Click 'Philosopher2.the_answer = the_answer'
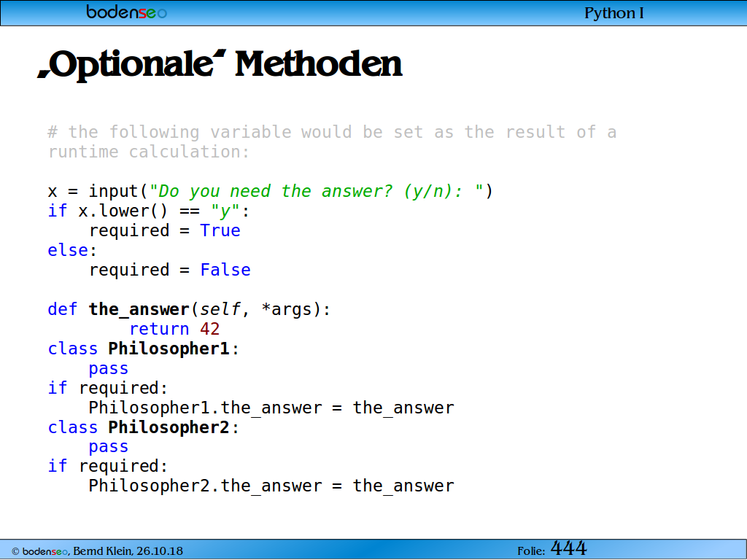747x560 pixels. tap(271, 486)
